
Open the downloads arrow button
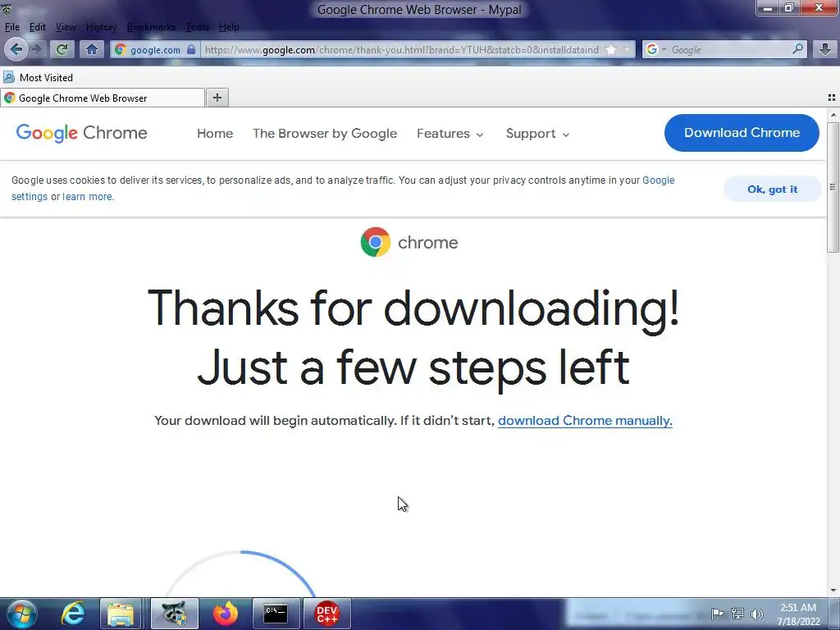[x=825, y=49]
